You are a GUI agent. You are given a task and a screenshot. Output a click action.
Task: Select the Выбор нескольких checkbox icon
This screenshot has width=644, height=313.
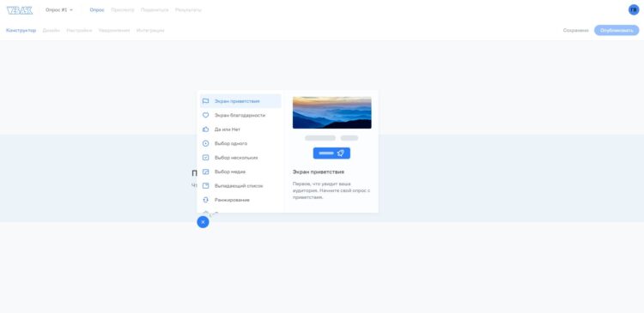click(x=206, y=158)
